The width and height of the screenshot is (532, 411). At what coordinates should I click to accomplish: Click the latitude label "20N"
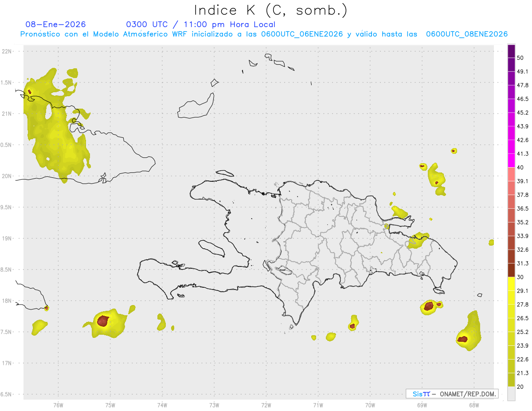tap(7, 176)
